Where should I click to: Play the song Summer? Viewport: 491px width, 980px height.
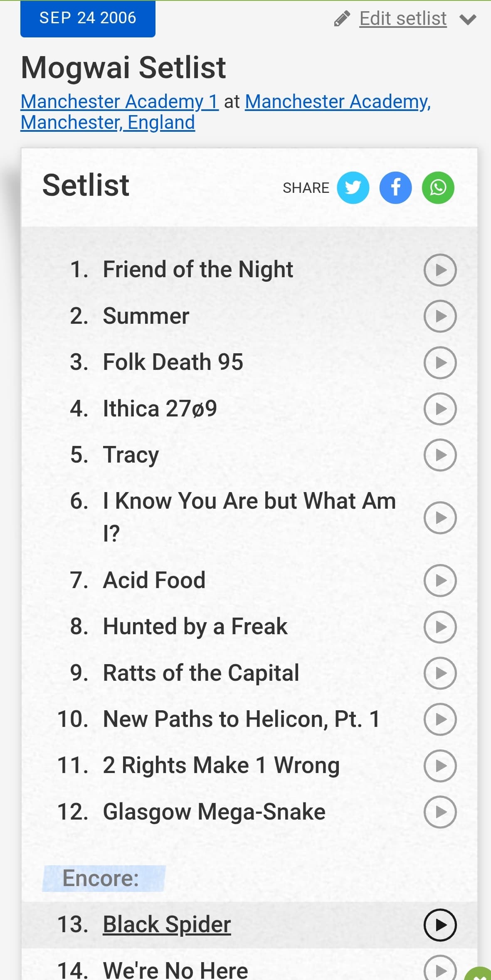(440, 316)
